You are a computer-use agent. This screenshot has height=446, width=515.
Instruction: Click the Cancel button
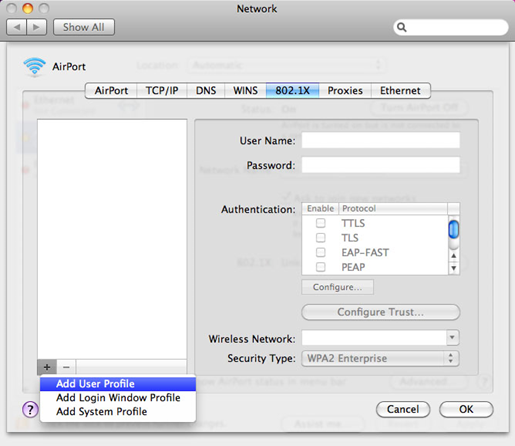(x=403, y=409)
